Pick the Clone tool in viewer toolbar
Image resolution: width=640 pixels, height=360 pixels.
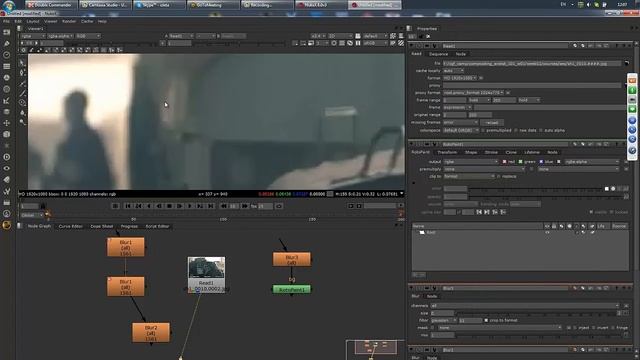[x=22, y=102]
